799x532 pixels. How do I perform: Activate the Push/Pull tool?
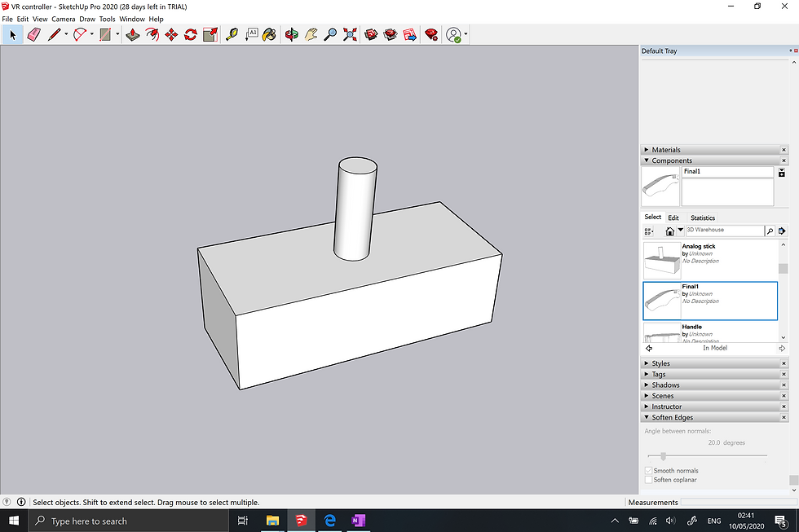[132, 34]
